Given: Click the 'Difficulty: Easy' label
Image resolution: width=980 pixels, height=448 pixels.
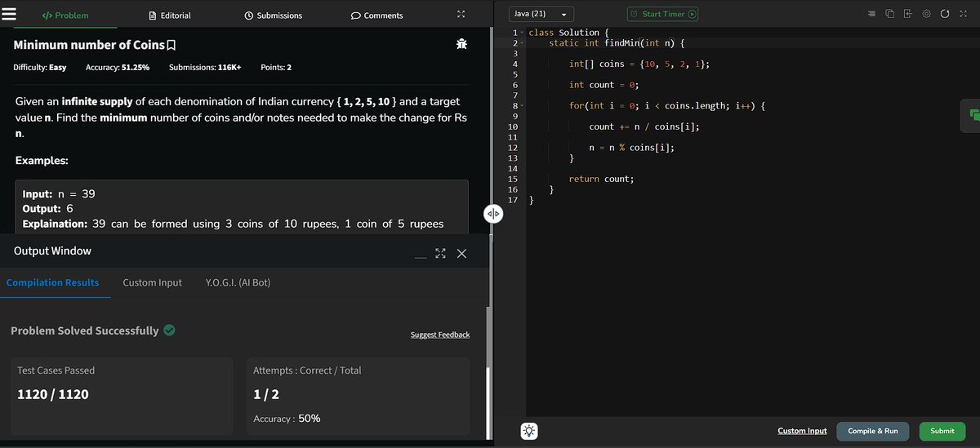Looking at the screenshot, I should (x=40, y=67).
